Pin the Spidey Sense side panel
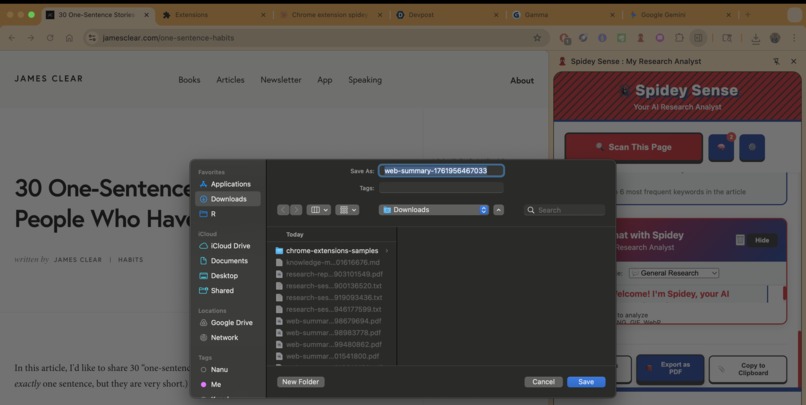Viewport: 806px width, 405px height. [776, 61]
